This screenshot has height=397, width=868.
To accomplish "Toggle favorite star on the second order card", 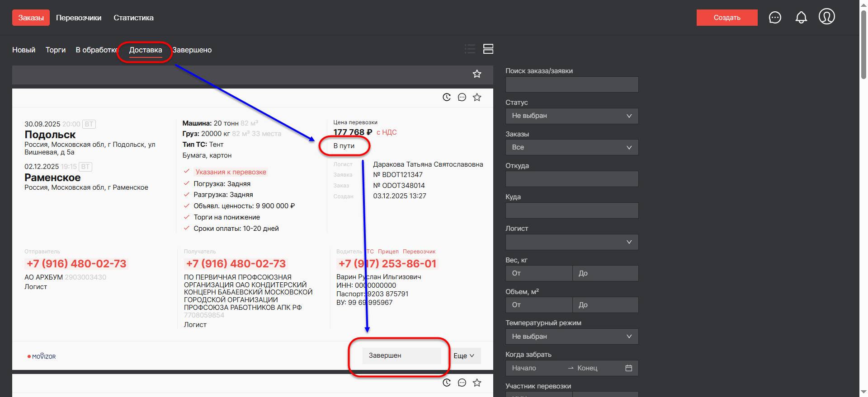I will click(477, 383).
